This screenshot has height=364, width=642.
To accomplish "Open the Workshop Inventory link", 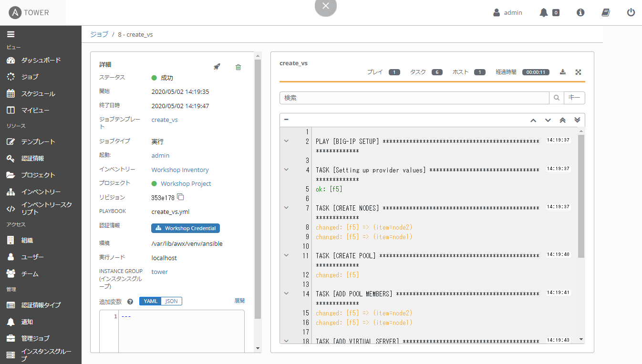I will point(180,170).
